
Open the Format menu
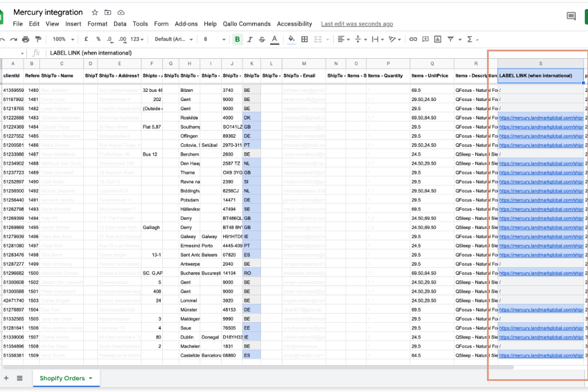point(97,24)
